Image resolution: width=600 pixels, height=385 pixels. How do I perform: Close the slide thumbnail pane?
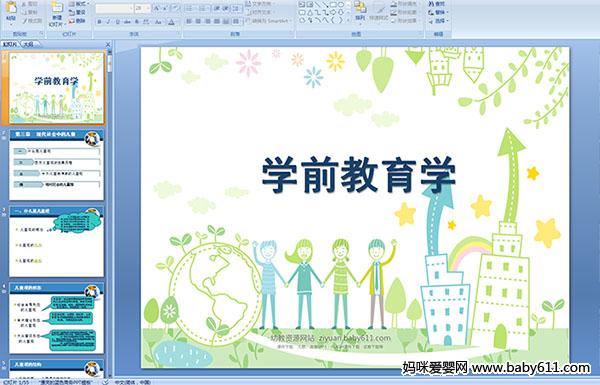click(108, 45)
